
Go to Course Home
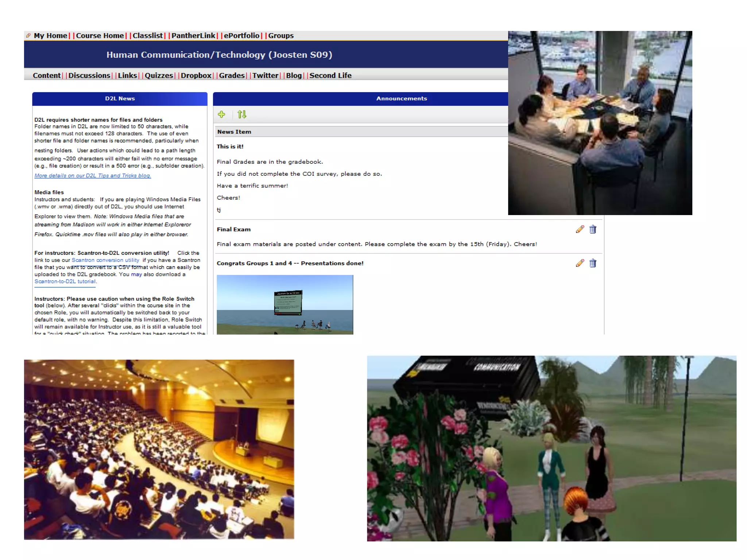(x=100, y=36)
